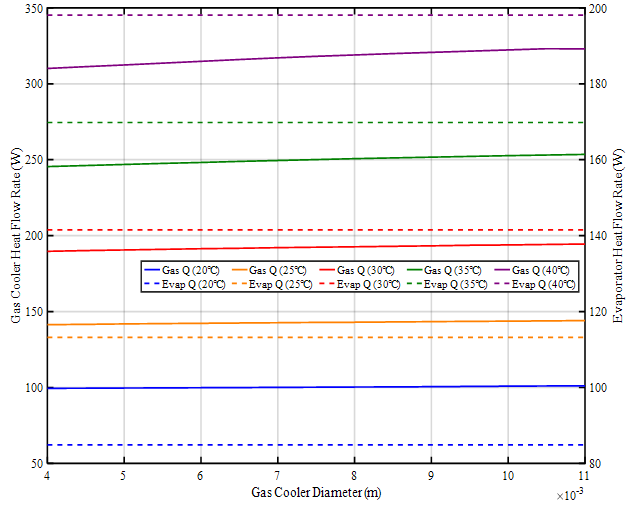The height and width of the screenshot is (513, 635).
Task: Select the 'Gas Cooler Heat Flow Rate (W)' axis label
Action: click(x=16, y=236)
